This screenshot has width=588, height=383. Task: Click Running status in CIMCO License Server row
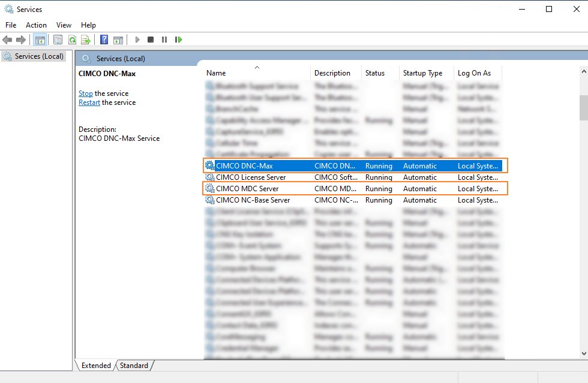click(379, 177)
